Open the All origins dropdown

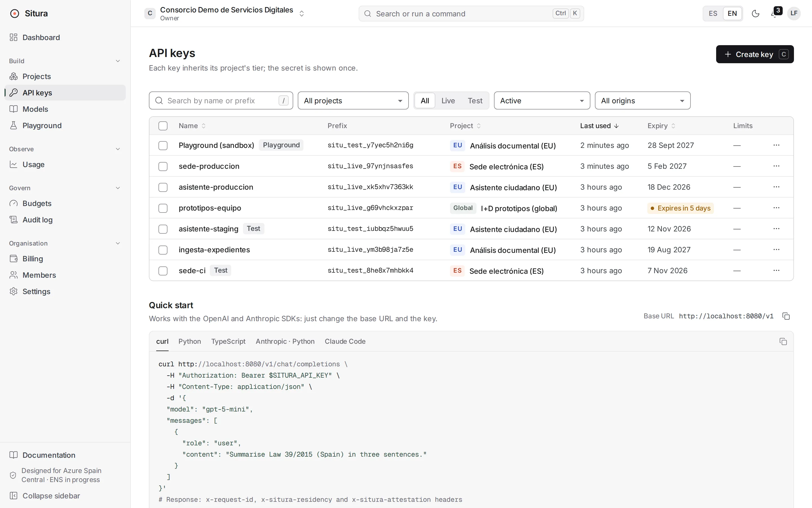pyautogui.click(x=643, y=100)
